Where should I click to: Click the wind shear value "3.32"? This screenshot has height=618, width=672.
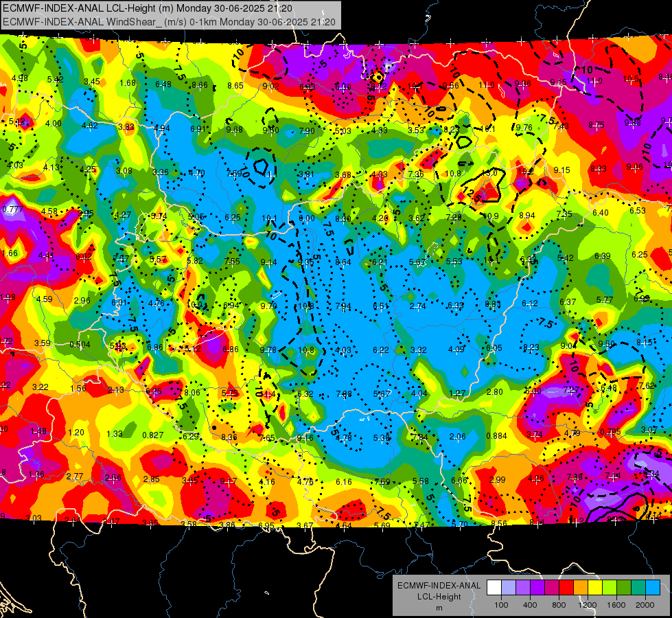418,350
